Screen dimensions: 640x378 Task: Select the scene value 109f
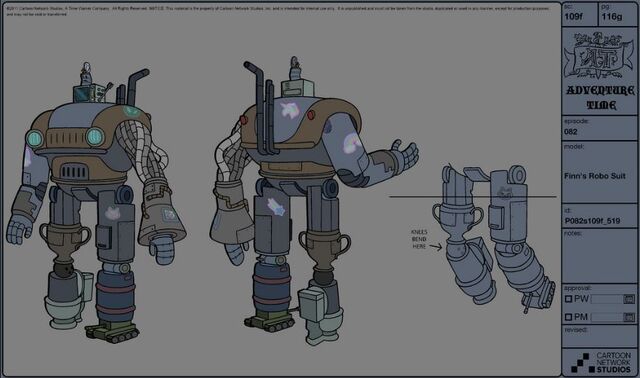(x=573, y=17)
